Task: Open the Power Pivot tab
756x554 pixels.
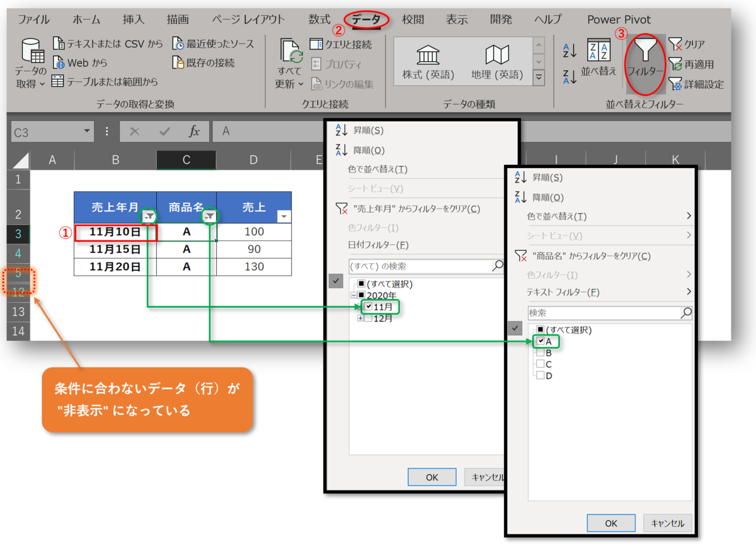Action: 619,19
